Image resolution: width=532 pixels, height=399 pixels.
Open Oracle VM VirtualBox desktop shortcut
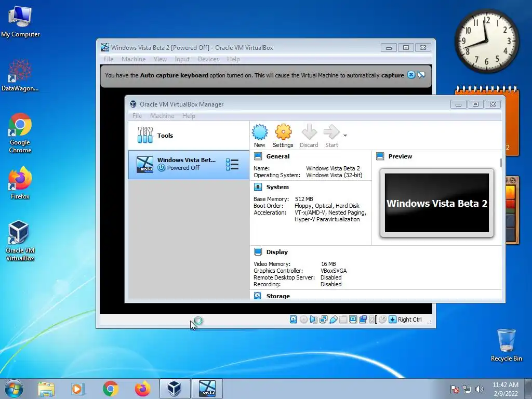[x=20, y=241]
